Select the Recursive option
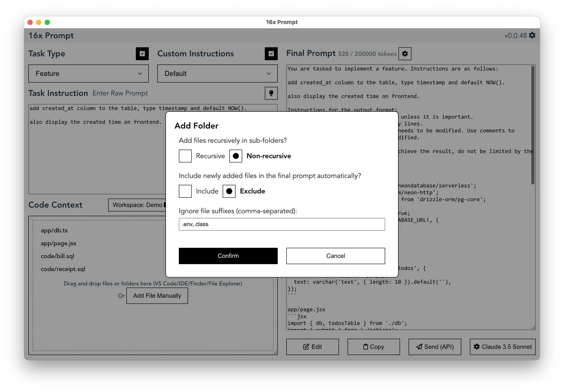 pos(185,156)
